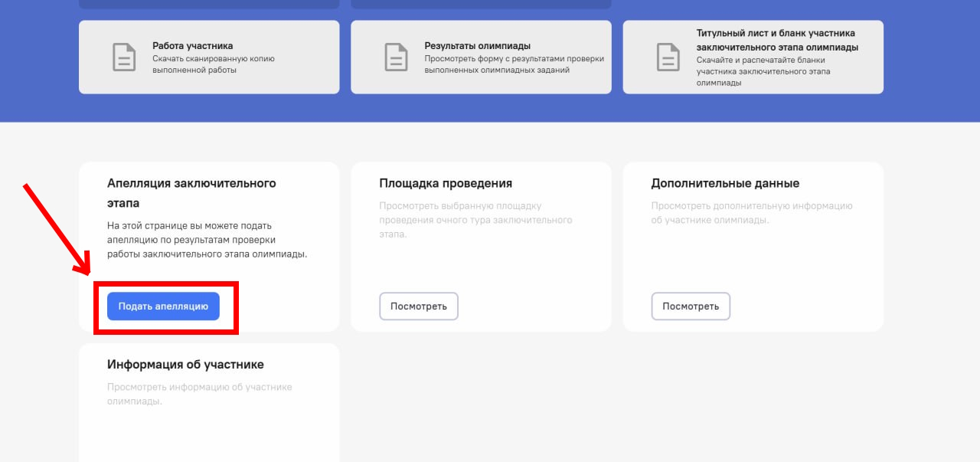
Task: Click the description 'Просмотреть информацию об участнике олимпиады'
Action: tap(199, 394)
